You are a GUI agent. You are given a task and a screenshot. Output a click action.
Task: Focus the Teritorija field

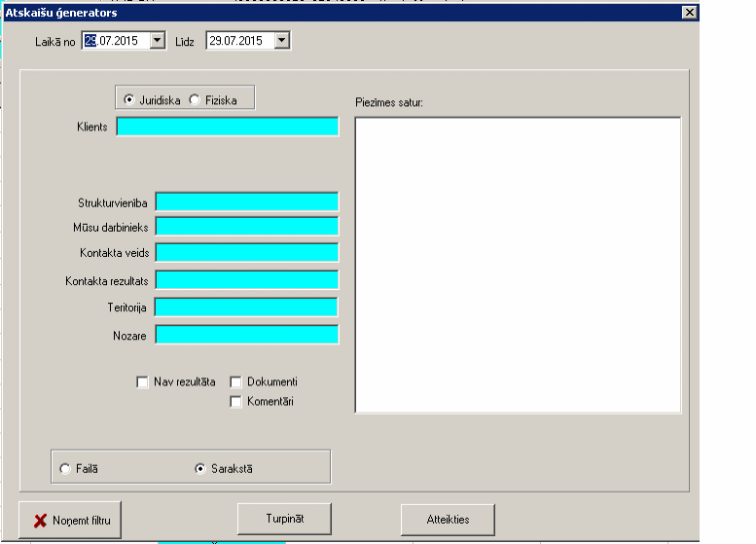(x=246, y=307)
